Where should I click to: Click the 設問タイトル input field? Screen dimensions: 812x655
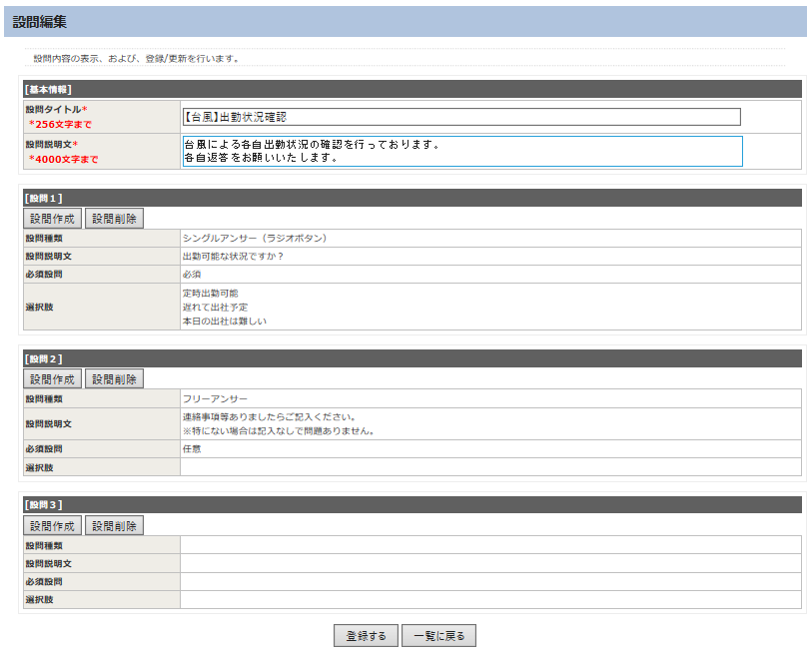pyautogui.click(x=461, y=117)
